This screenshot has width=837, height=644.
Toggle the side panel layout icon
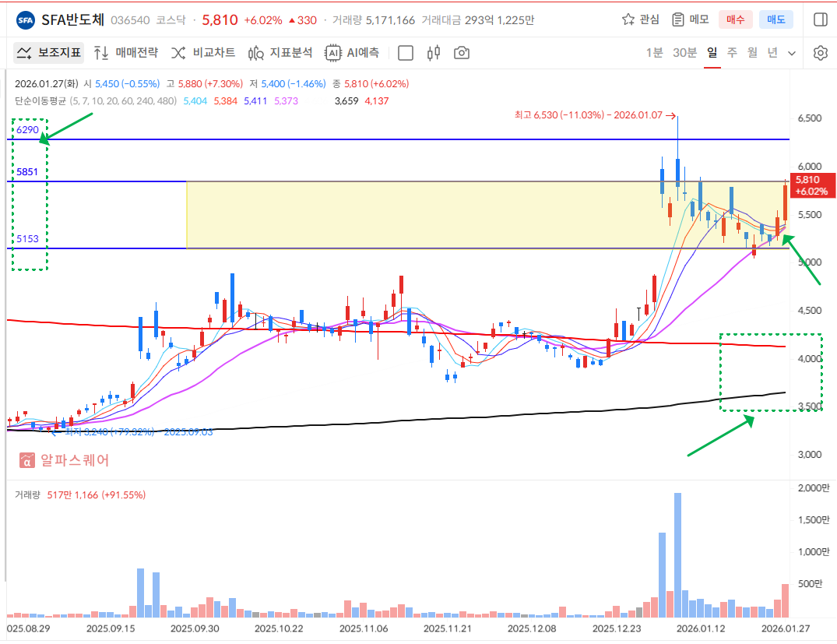pyautogui.click(x=820, y=19)
